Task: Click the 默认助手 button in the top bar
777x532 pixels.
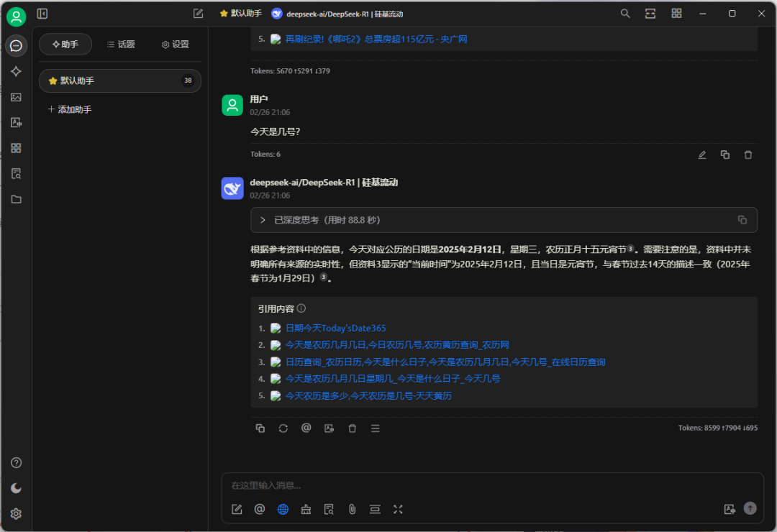Action: pyautogui.click(x=241, y=14)
